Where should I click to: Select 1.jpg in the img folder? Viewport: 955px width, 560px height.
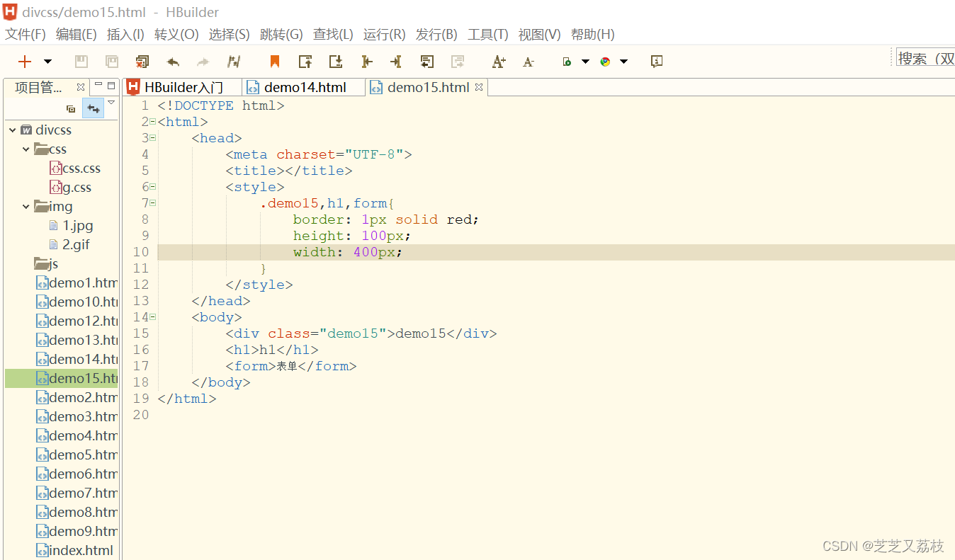point(71,226)
